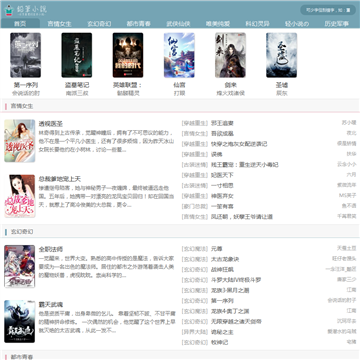The height and width of the screenshot is (360, 360).
Task: Click the 斗罗大陆IV终极斗罗 list entry
Action: pos(236,280)
